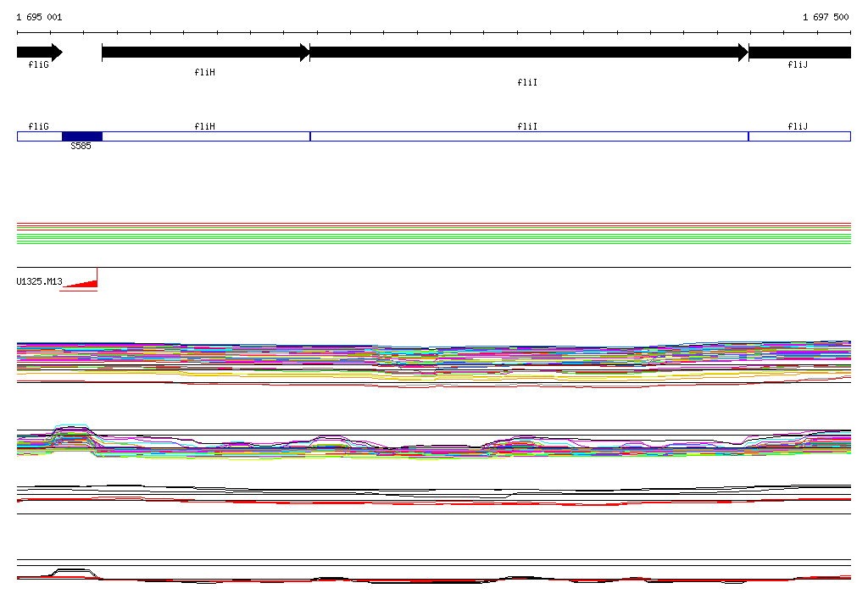
Task: Click the fliH label under black arrow
Action: 204,73
